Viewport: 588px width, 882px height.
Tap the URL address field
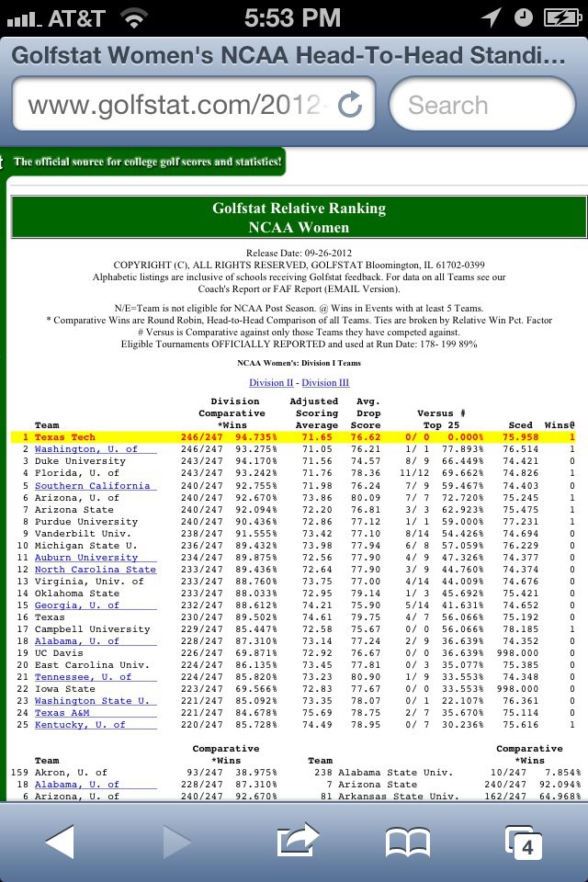179,106
